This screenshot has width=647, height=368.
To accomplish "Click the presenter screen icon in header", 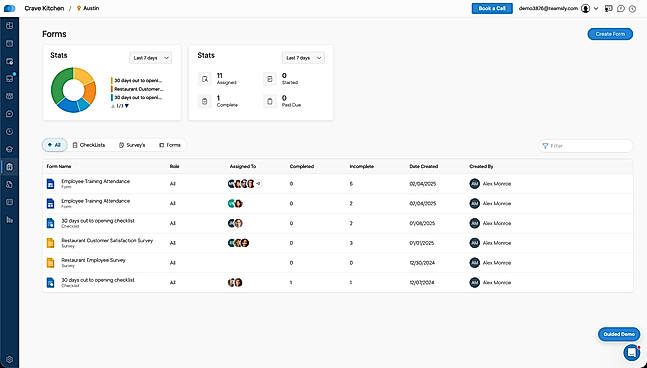I will click(609, 8).
